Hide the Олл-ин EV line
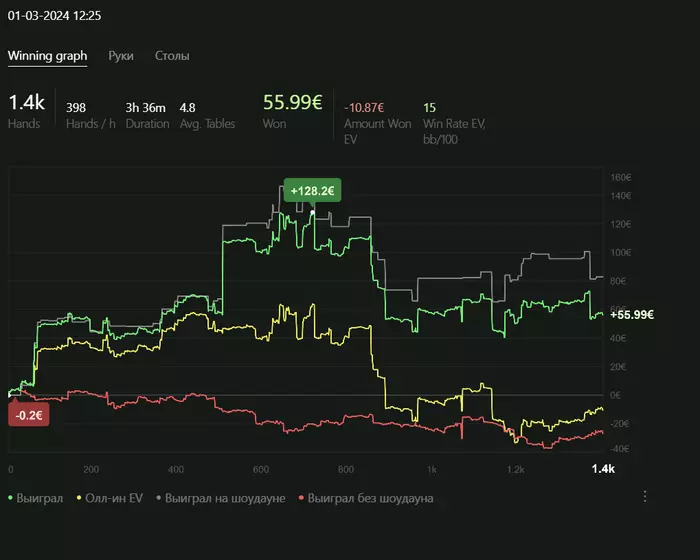 [x=111, y=497]
